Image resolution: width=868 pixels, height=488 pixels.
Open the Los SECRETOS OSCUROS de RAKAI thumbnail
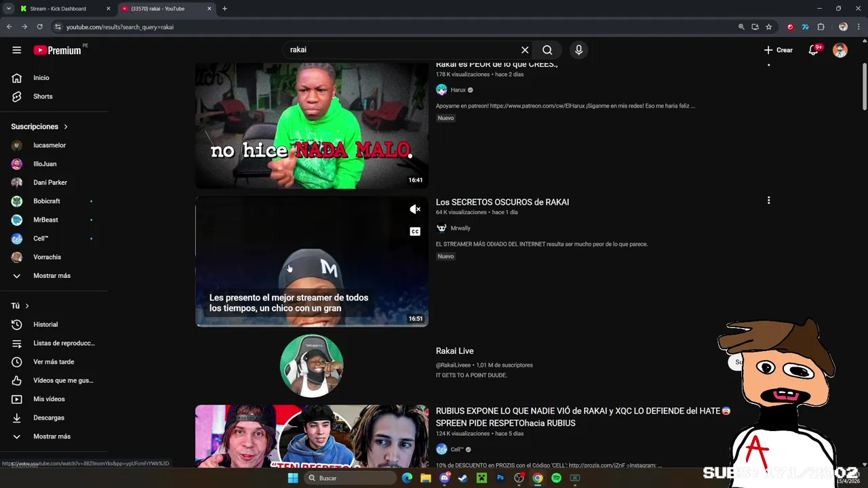point(312,262)
